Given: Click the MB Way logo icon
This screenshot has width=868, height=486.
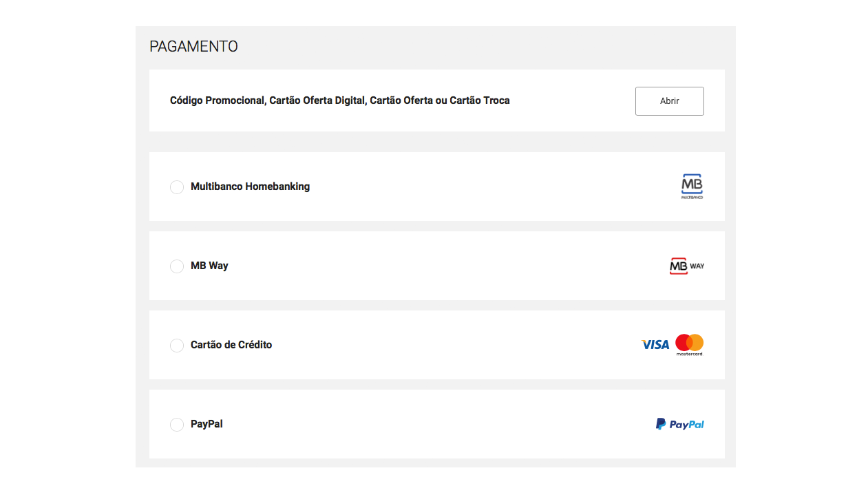Looking at the screenshot, I should (686, 266).
